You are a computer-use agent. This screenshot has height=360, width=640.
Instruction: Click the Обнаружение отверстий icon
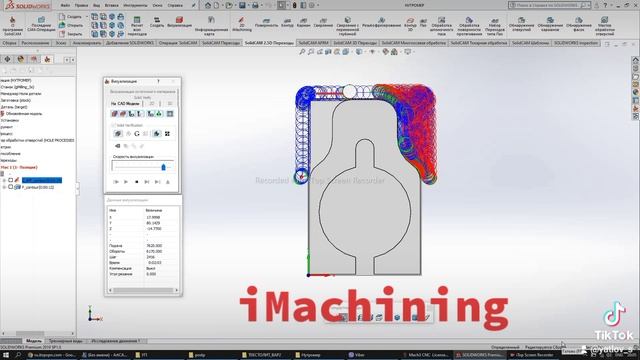[521, 24]
